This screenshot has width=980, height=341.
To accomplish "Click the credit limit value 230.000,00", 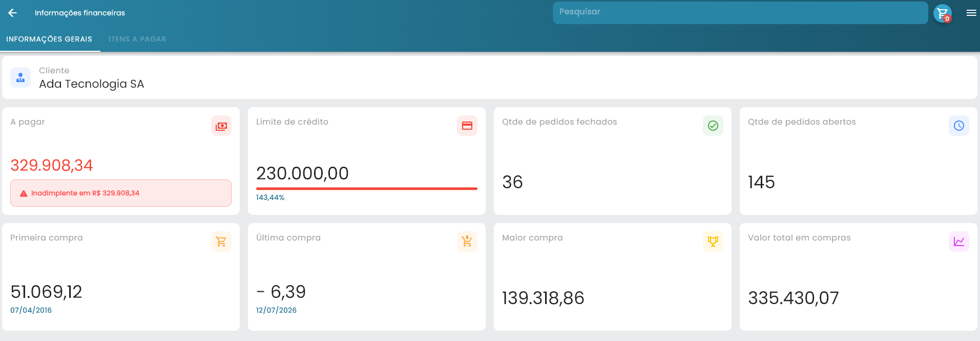I will point(302,173).
